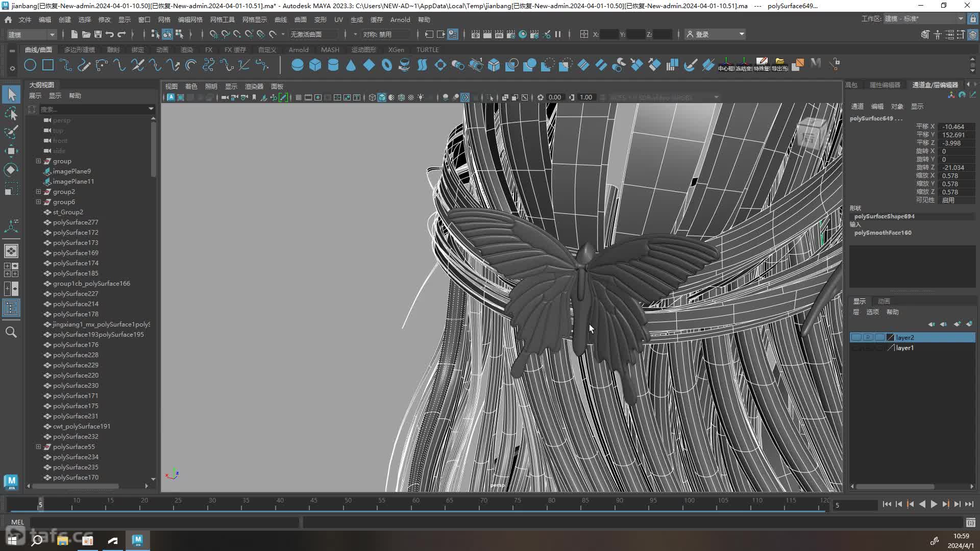Toggle use all lights in viewport
Image resolution: width=980 pixels, height=551 pixels.
click(x=421, y=97)
